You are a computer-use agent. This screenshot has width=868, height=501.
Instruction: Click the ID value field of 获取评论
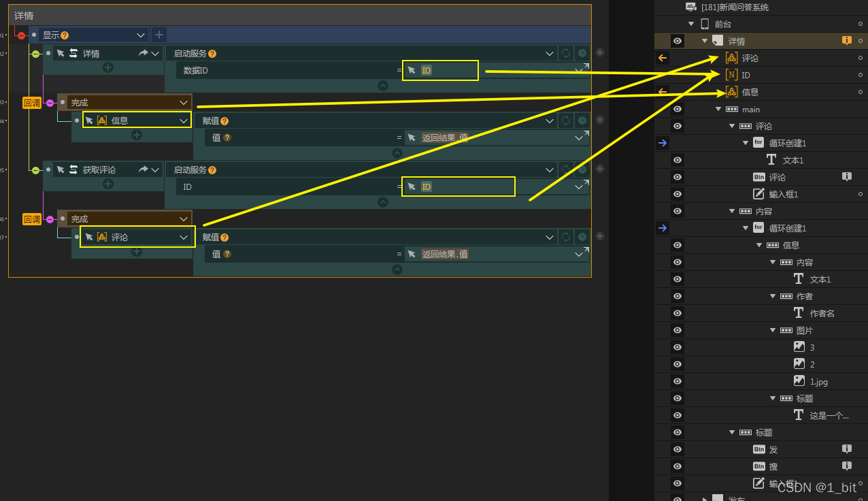tap(458, 187)
